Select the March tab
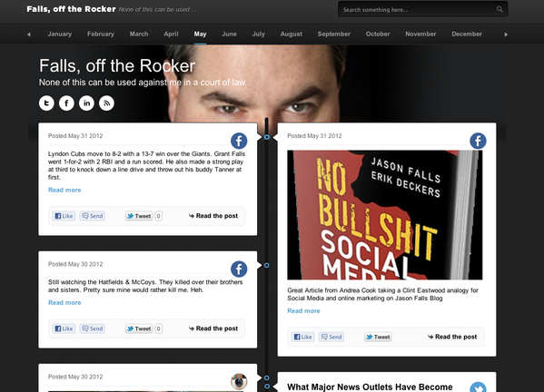 point(139,34)
